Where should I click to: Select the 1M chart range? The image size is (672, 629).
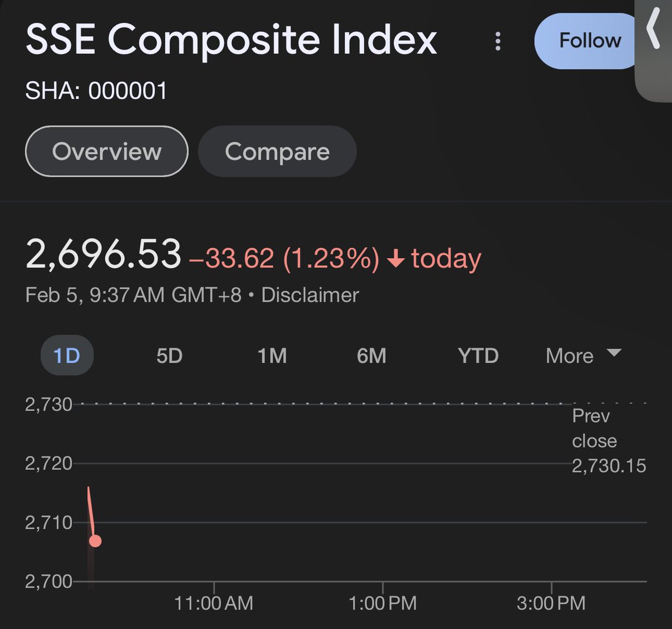pyautogui.click(x=272, y=355)
